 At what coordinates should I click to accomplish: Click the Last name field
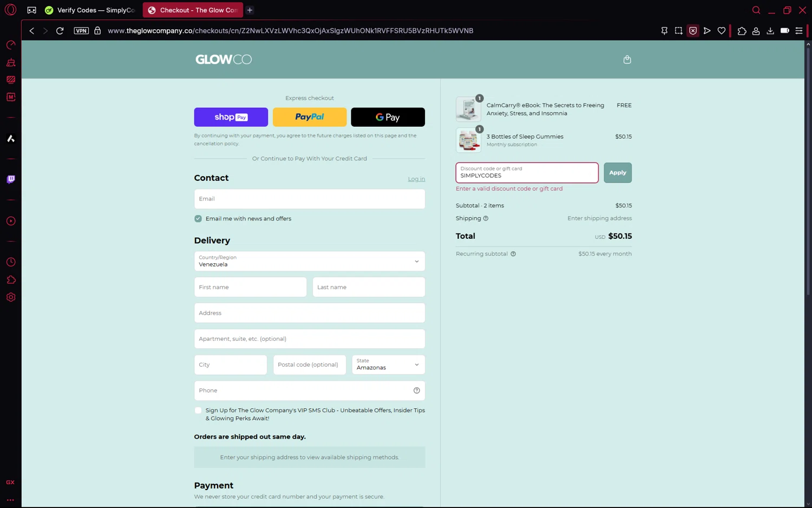369,287
